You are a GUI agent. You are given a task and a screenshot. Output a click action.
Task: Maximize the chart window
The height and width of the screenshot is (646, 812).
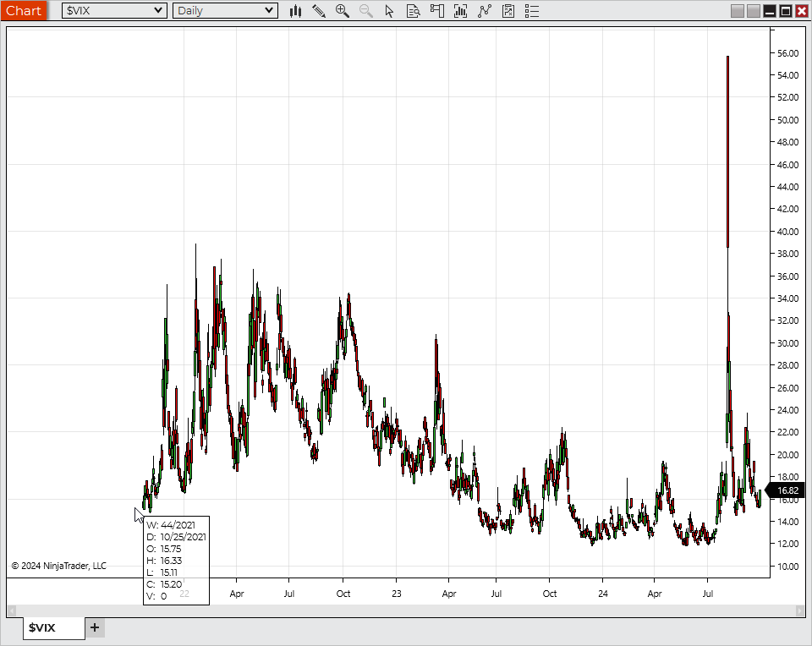(786, 11)
